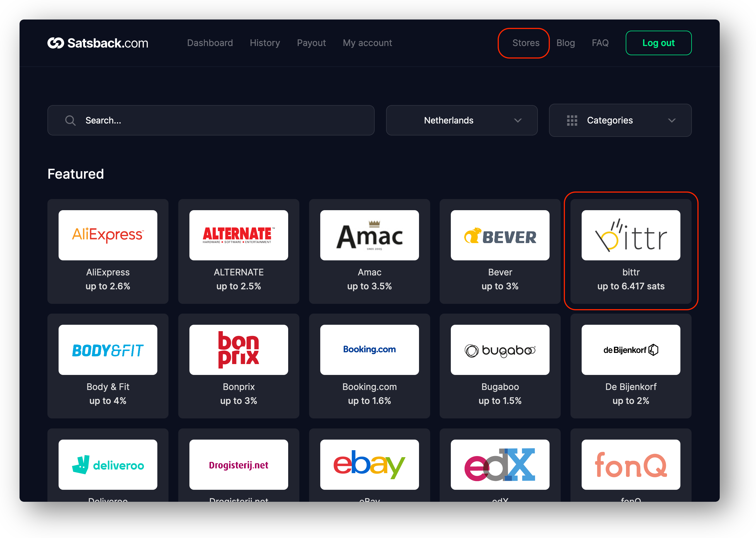
Task: Click the 'up to 2.6%' text under AliExpress
Action: point(108,286)
